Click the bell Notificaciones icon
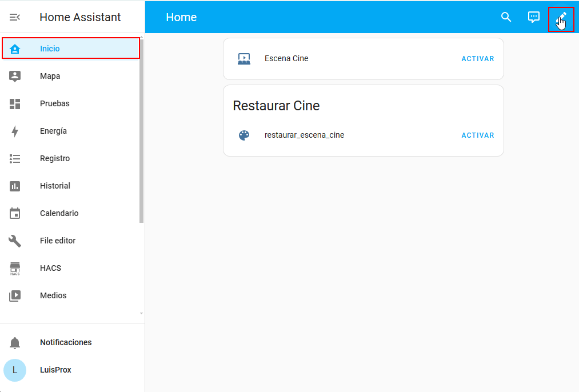This screenshot has width=579, height=392. (x=15, y=343)
